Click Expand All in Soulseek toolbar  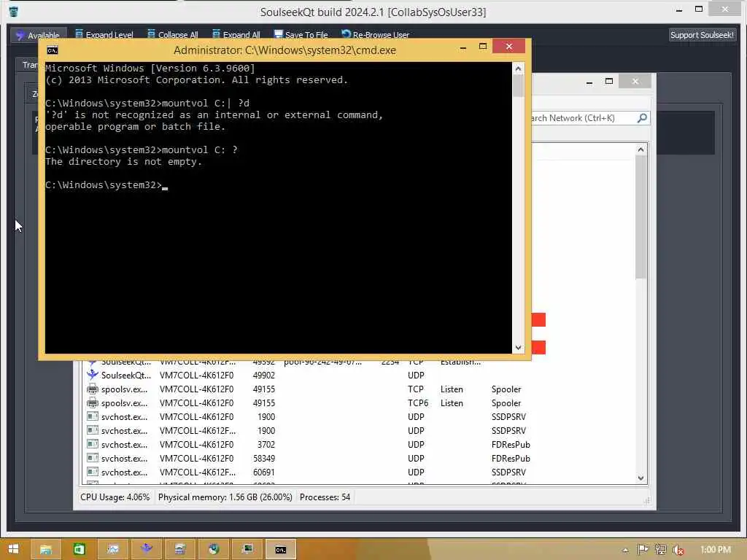(236, 35)
